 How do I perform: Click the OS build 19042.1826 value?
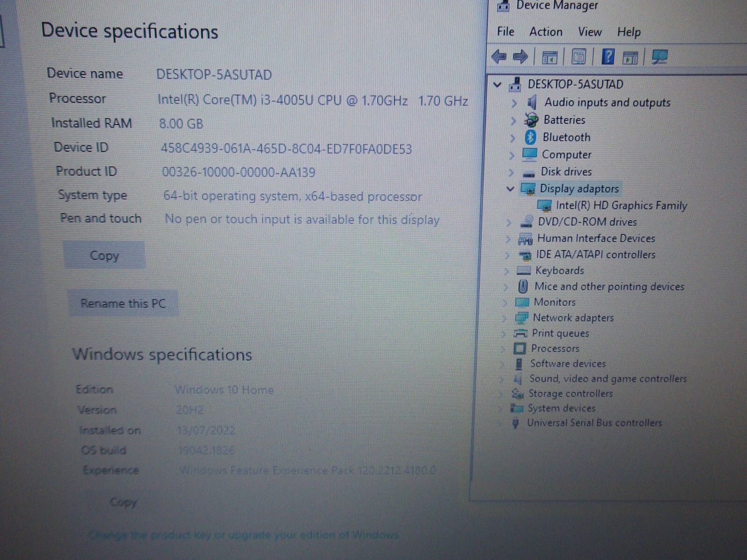pyautogui.click(x=206, y=450)
